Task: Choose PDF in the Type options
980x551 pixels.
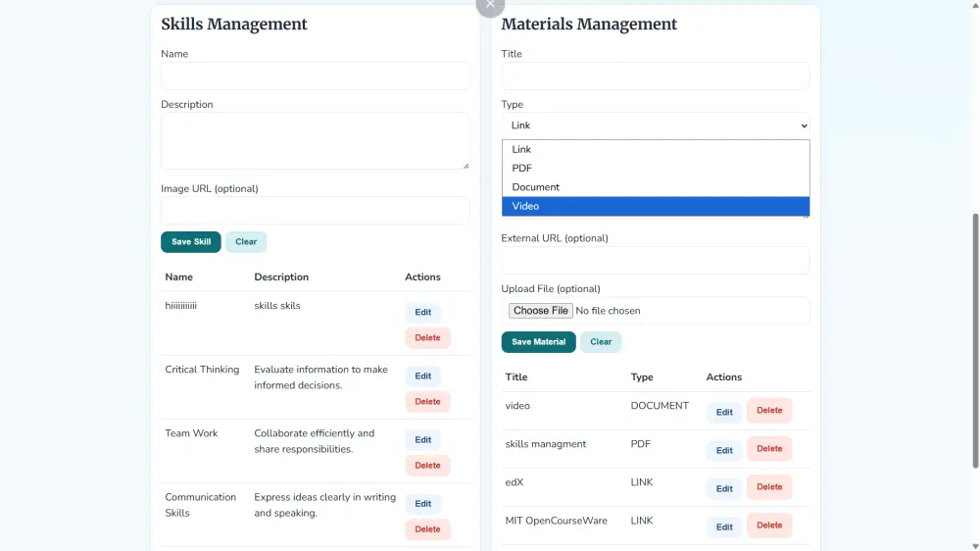Action: 655,169
